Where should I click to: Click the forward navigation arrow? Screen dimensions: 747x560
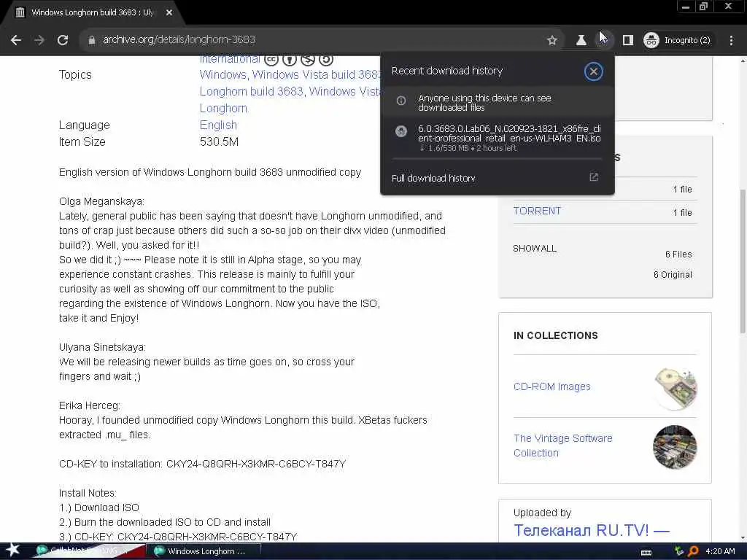39,40
